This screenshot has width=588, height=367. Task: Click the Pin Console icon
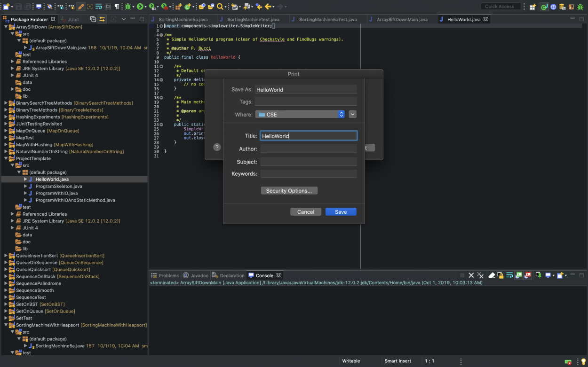[x=538, y=275]
